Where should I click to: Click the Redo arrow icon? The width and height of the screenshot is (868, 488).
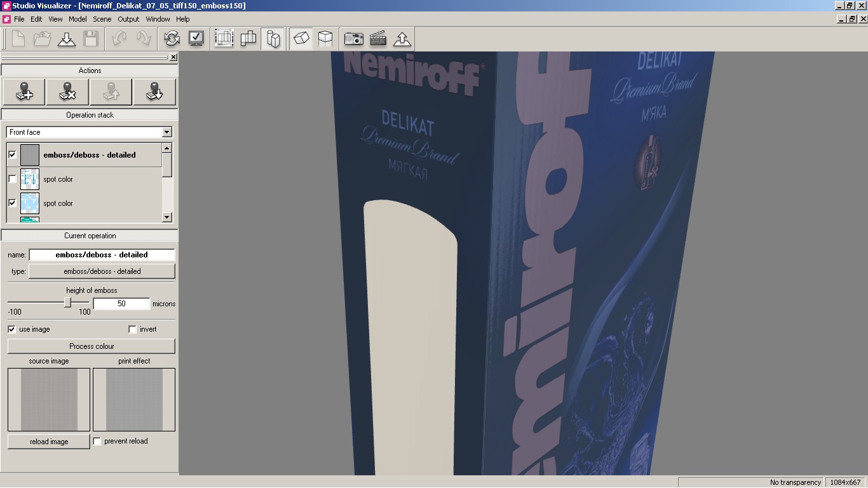point(143,39)
